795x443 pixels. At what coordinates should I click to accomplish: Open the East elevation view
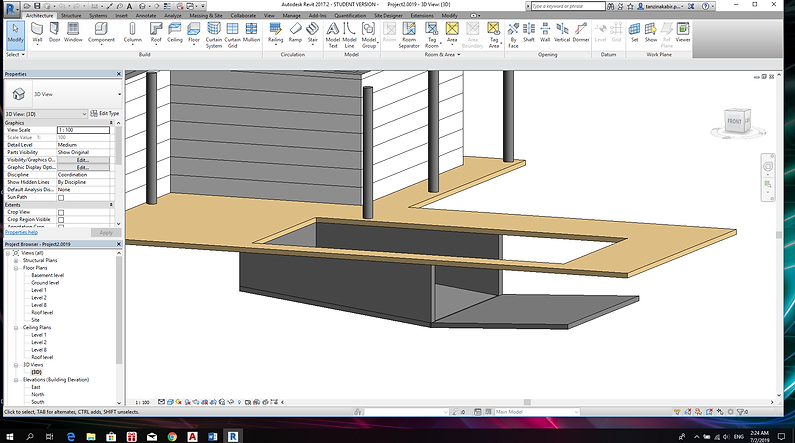pyautogui.click(x=35, y=387)
